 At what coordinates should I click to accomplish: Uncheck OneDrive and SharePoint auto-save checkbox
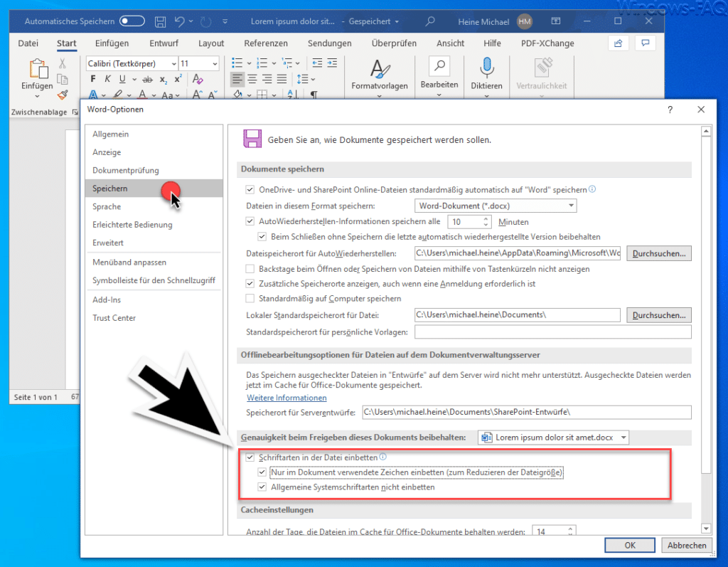pos(250,190)
